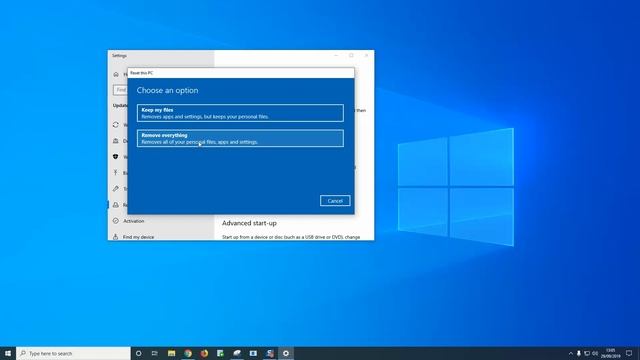
Task: Launch Firefox from the taskbar
Action: tap(204, 353)
